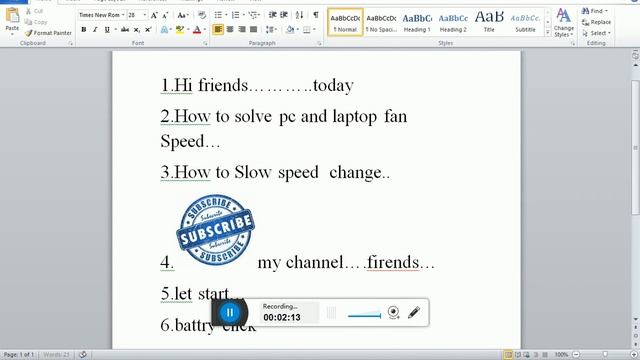Open the Select dropdown in Editing

click(596, 33)
